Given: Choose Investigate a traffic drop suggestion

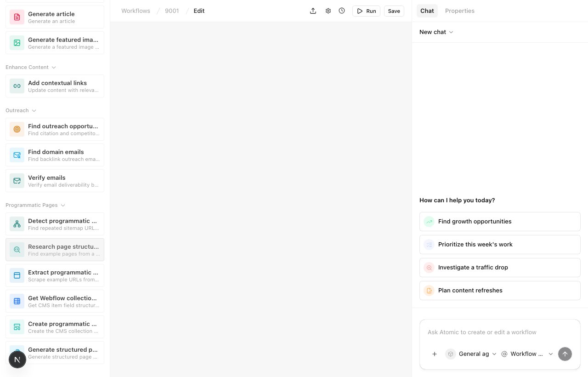Looking at the screenshot, I should (500, 268).
